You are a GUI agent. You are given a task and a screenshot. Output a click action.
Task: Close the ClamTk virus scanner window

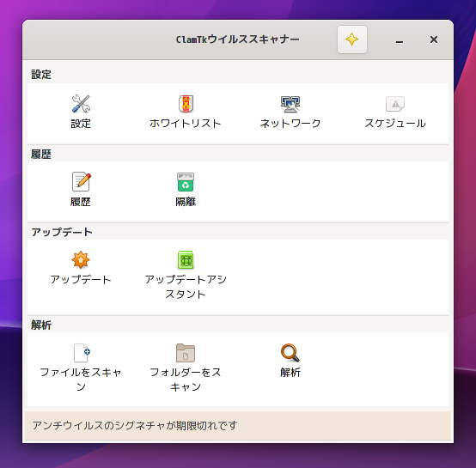(434, 40)
